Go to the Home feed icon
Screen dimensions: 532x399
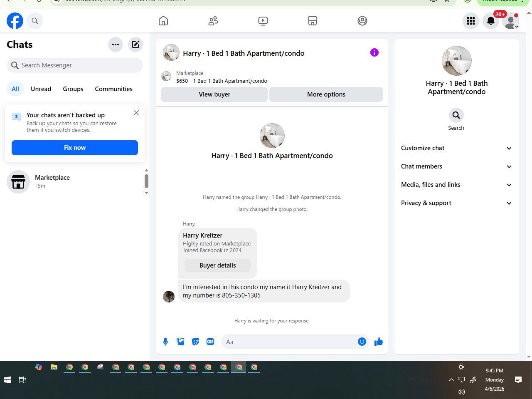pyautogui.click(x=163, y=21)
